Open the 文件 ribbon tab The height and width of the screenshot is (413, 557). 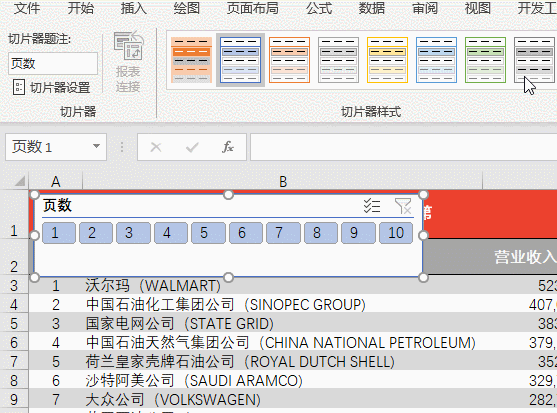[x=27, y=8]
